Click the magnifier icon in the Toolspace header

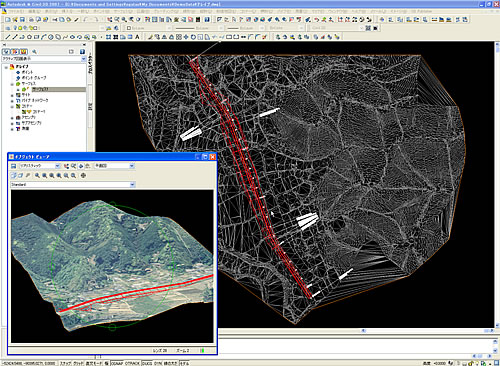34,52
